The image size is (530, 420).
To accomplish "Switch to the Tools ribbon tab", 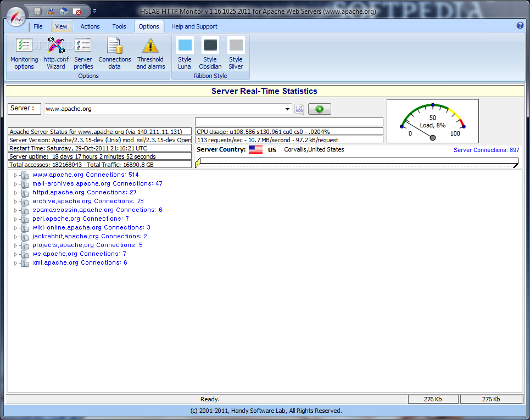I will [x=119, y=26].
